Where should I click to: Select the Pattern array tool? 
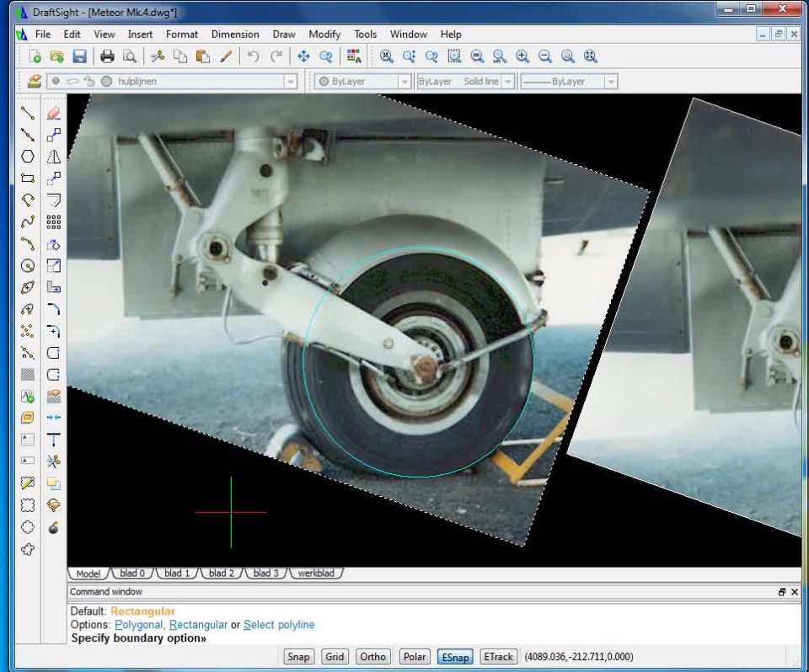54,222
